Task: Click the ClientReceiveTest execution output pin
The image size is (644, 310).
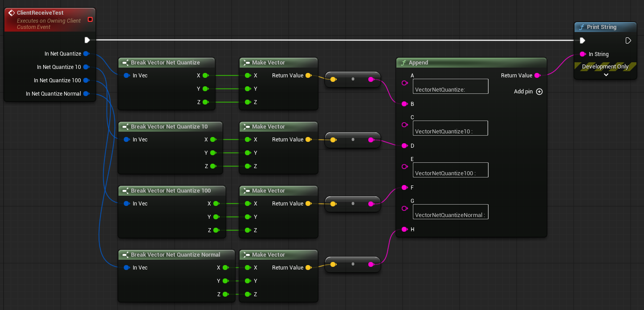Action: coord(87,40)
